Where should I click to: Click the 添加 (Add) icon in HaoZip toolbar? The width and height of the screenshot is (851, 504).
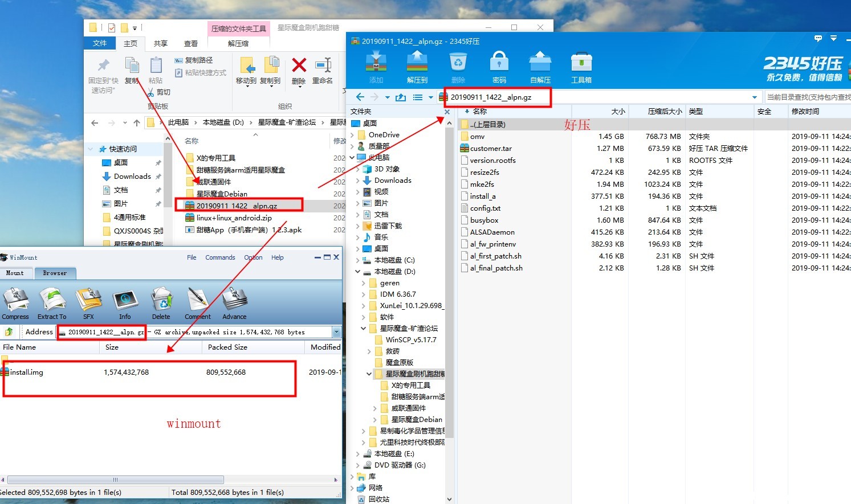(376, 64)
